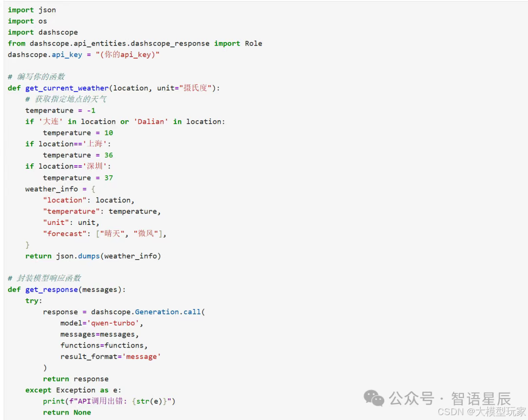The height and width of the screenshot is (420, 528).
Task: Click the comment '# 封装模型响应函数'
Action: (44, 279)
